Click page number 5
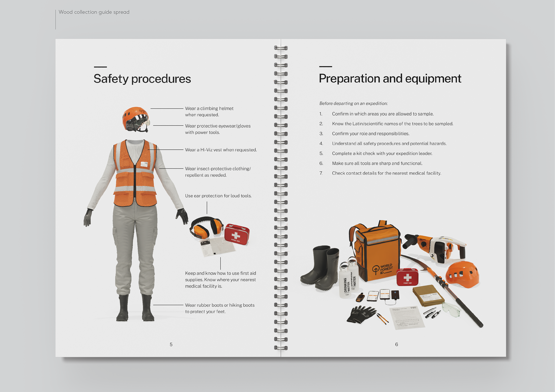This screenshot has height=392, width=555. coord(171,344)
